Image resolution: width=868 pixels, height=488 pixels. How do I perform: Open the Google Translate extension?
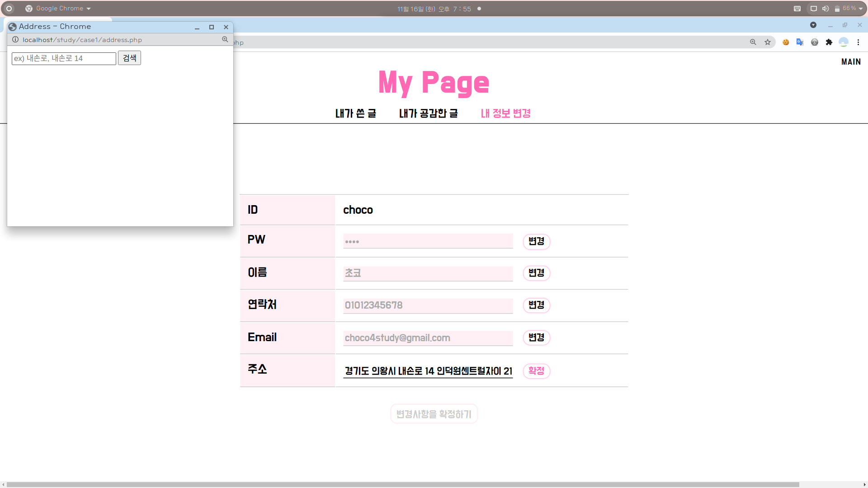click(x=800, y=42)
